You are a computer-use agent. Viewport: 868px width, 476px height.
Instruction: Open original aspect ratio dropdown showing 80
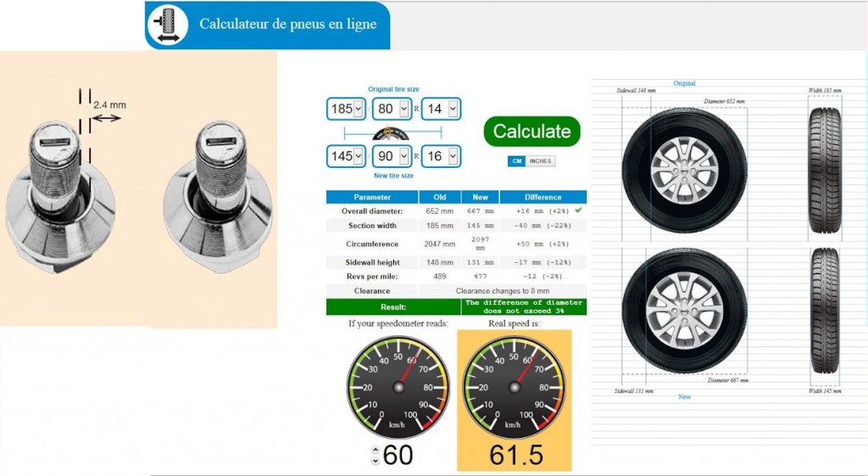393,109
